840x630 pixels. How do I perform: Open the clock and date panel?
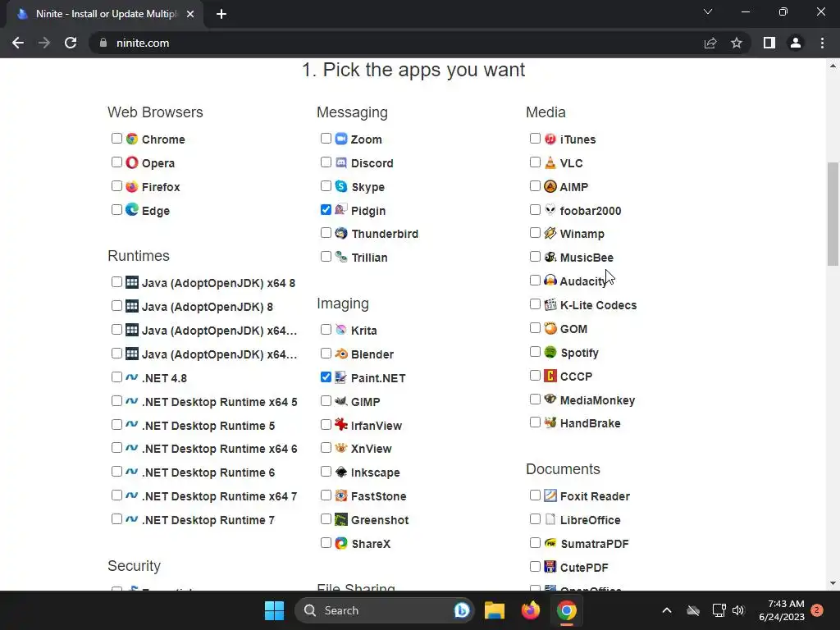pyautogui.click(x=782, y=610)
